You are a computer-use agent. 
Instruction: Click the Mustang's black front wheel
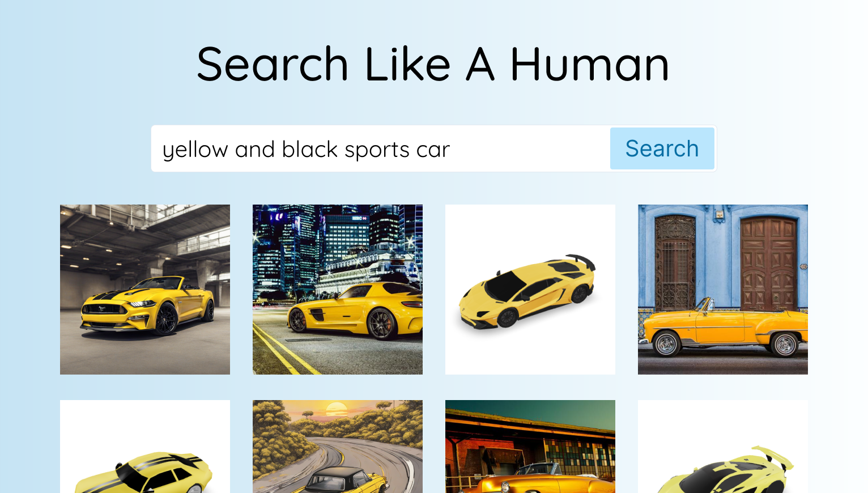click(x=165, y=318)
